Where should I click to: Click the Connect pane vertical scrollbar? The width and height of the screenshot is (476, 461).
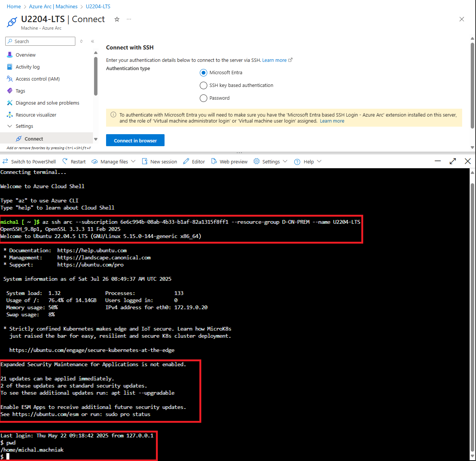click(472, 86)
